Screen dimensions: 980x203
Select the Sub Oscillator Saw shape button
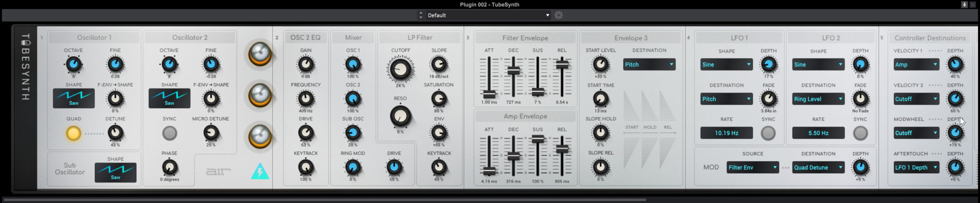115,172
